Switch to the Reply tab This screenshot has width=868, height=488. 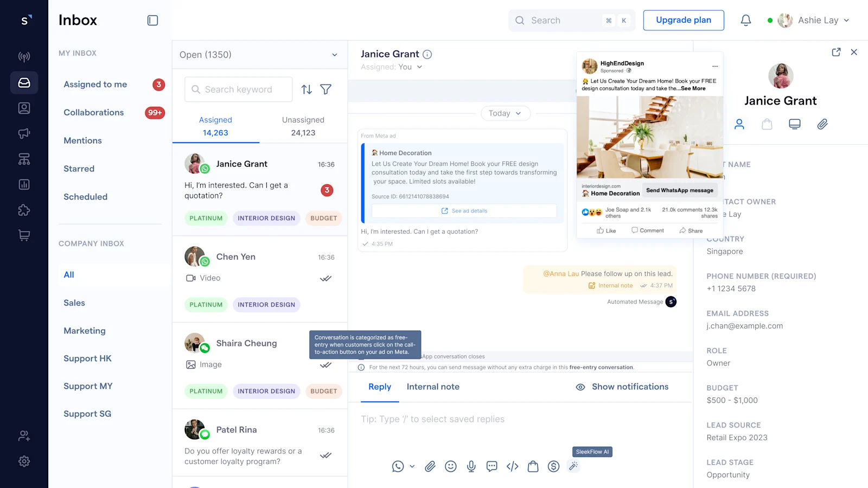coord(380,387)
